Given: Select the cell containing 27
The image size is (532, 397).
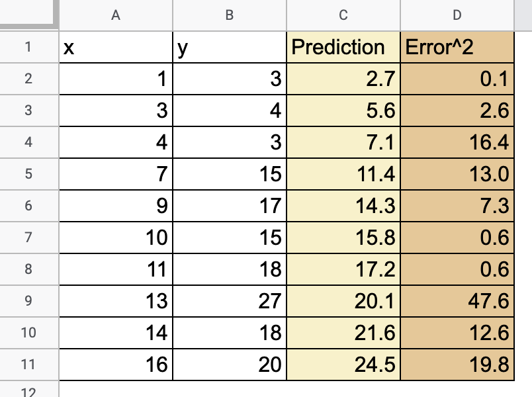Looking at the screenshot, I should pos(229,301).
